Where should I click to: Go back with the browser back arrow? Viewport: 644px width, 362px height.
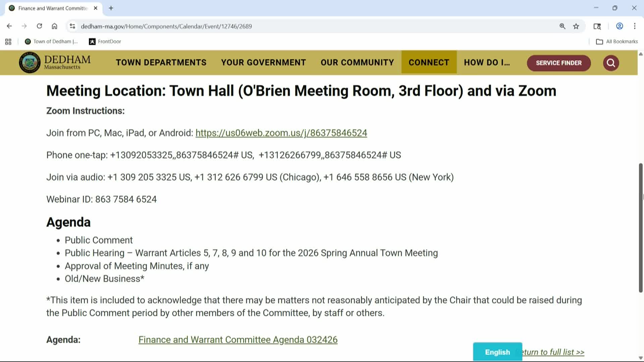coord(9,26)
